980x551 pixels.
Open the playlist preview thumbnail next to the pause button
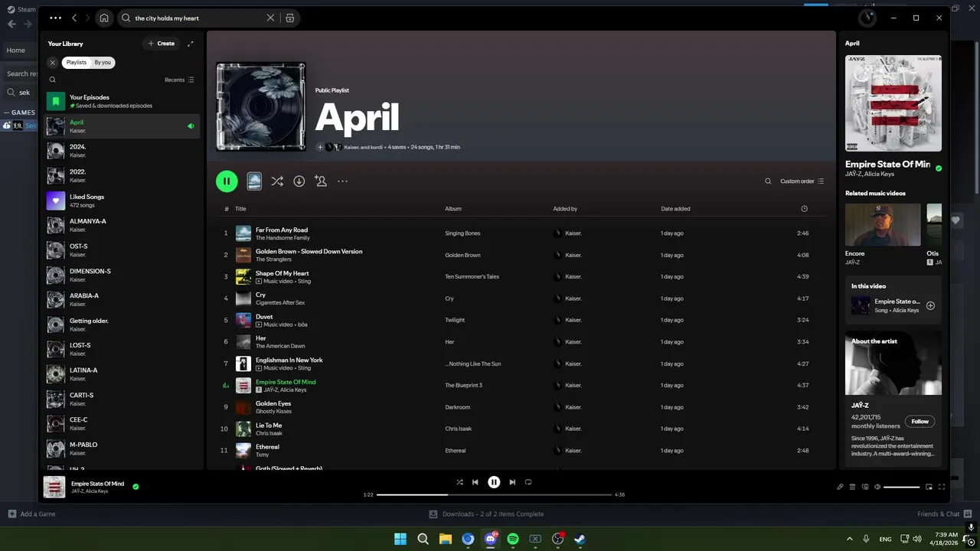(x=254, y=181)
